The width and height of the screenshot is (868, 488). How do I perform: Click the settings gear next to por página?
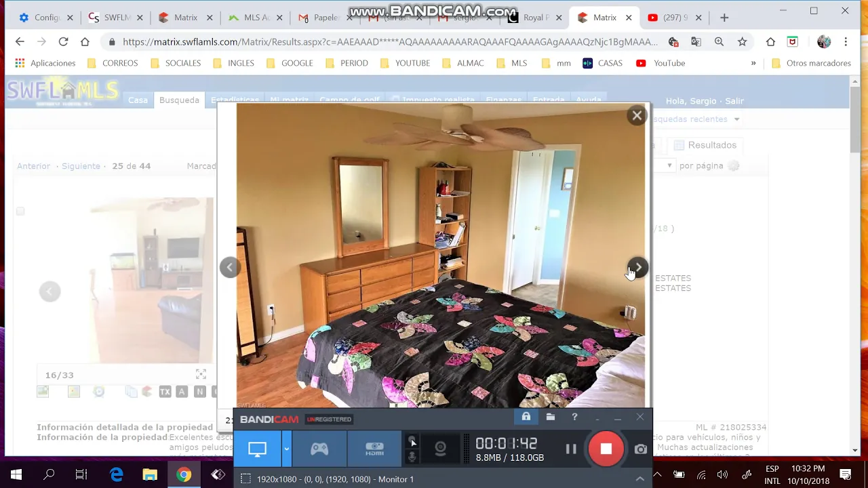(733, 166)
